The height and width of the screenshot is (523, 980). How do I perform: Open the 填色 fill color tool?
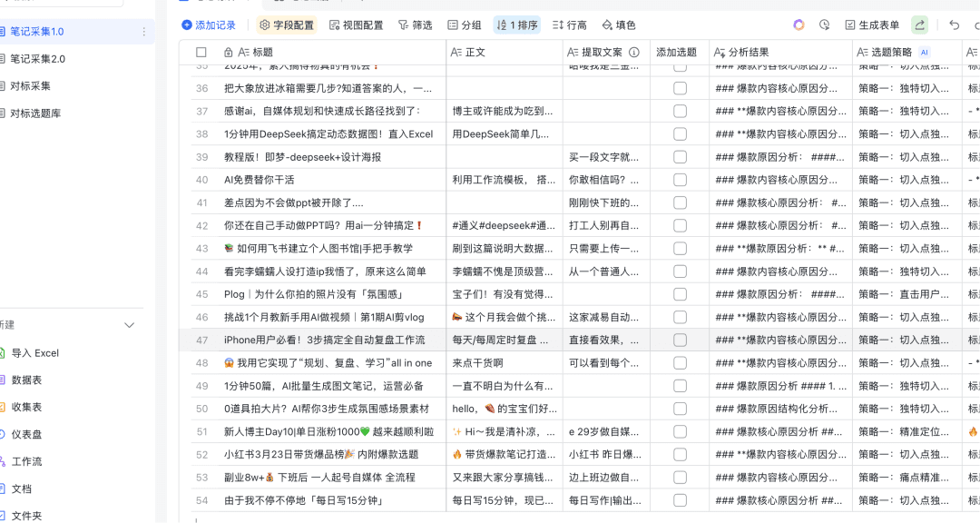618,25
